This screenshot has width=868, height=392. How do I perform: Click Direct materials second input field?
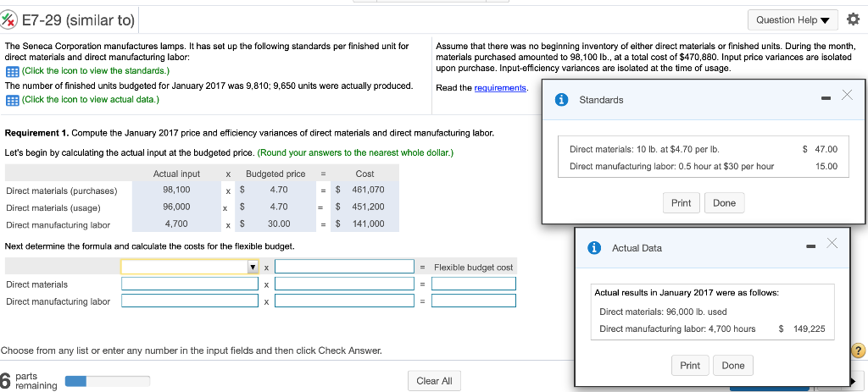click(x=344, y=284)
